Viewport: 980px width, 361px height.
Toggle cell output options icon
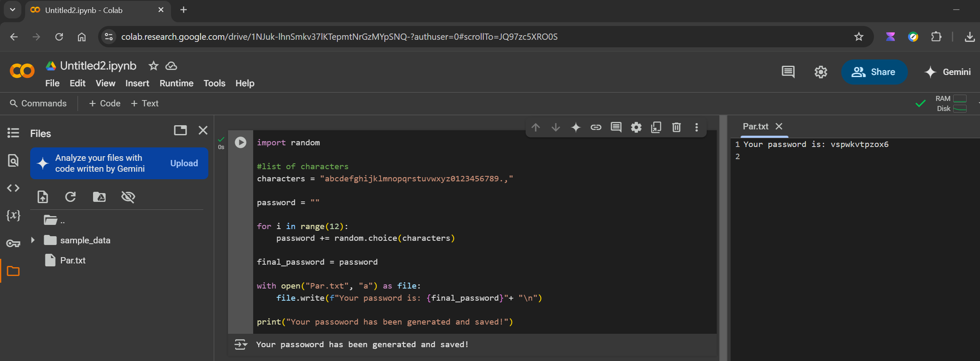[241, 345]
